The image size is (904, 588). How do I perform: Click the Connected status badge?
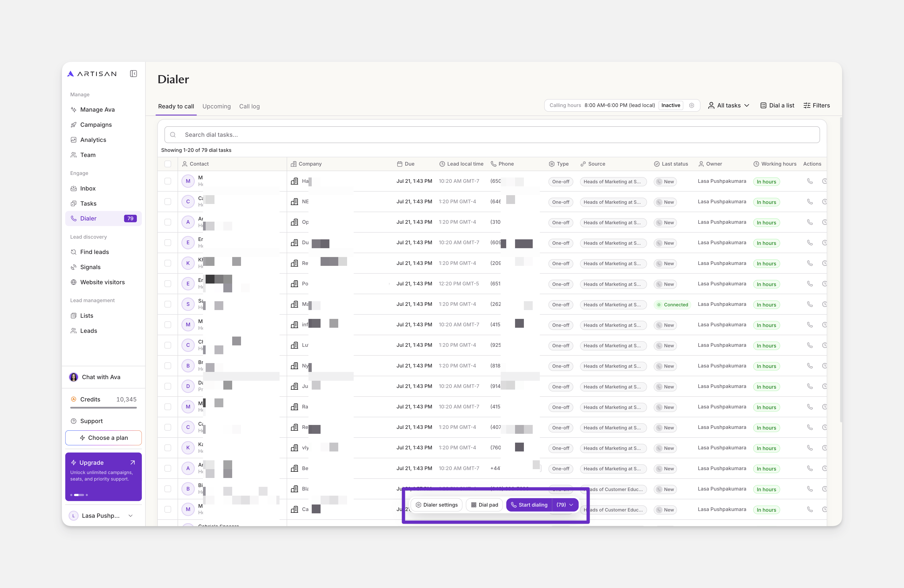pos(672,305)
